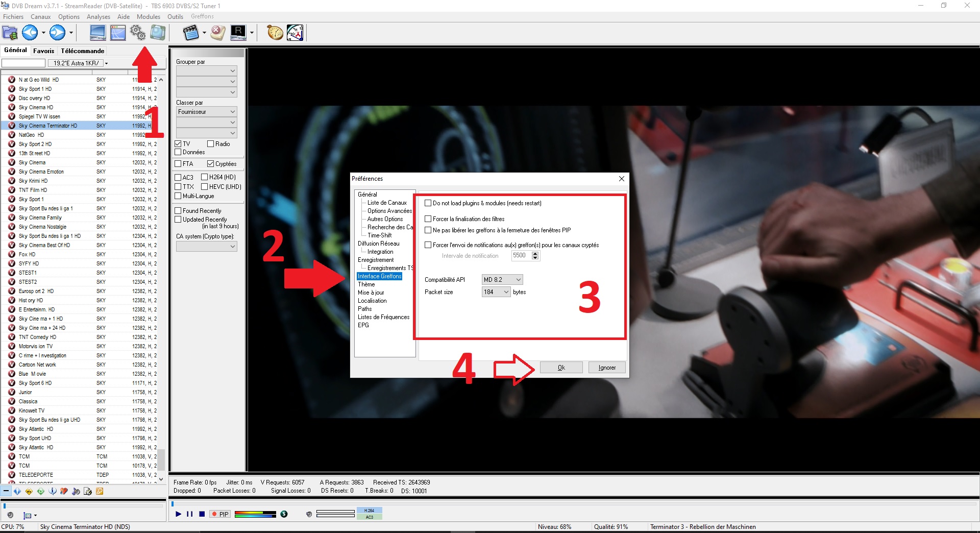The height and width of the screenshot is (533, 980).
Task: Click the R monitor record icon
Action: [x=238, y=33]
